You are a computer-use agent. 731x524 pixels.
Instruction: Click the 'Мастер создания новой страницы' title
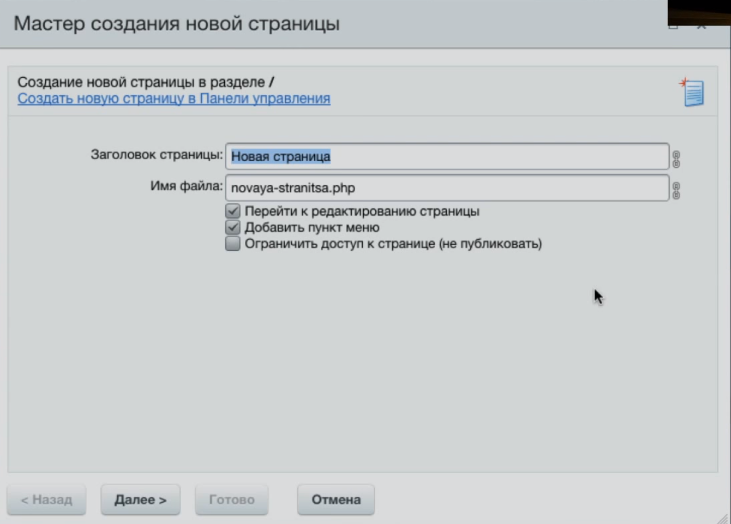pyautogui.click(x=177, y=23)
